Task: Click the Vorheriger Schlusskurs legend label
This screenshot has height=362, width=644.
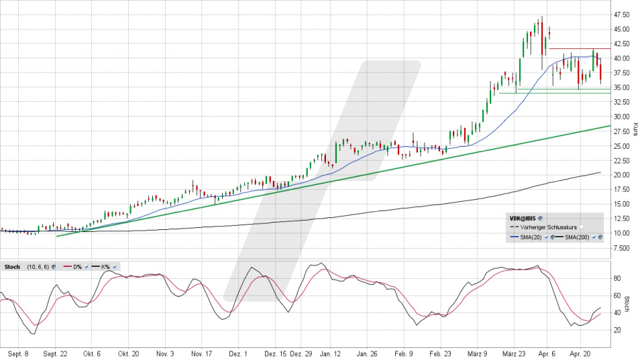Action: point(549,227)
